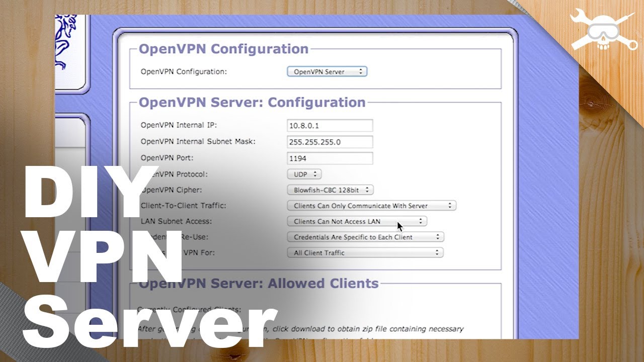This screenshot has height=362, width=644.
Task: Click the 'OpenVPN Internal IP:' label
Action: coord(179,125)
